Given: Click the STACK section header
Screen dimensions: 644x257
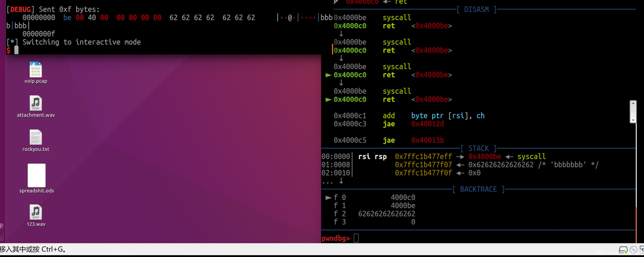Looking at the screenshot, I should point(478,149).
